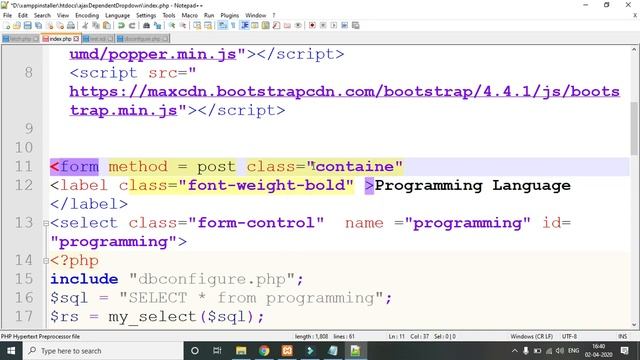This screenshot has width=640, height=360.
Task: Click the vertical scrollbar thumb
Action: coord(634,128)
